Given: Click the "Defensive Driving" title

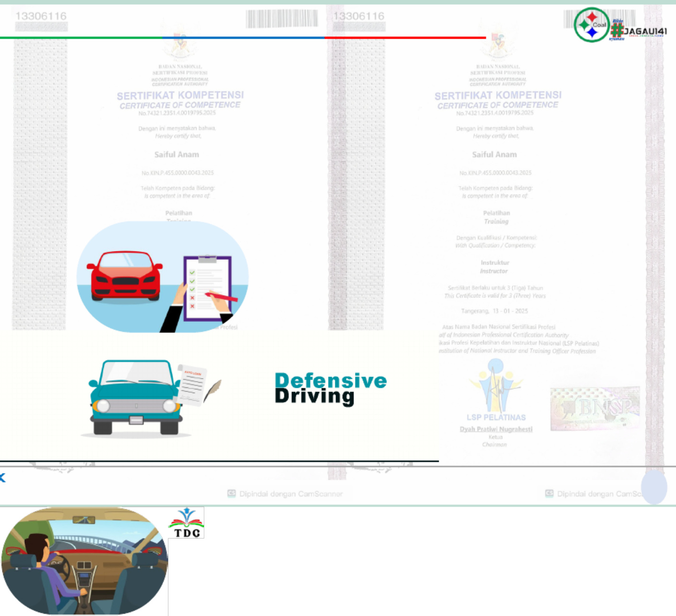Looking at the screenshot, I should tap(331, 389).
